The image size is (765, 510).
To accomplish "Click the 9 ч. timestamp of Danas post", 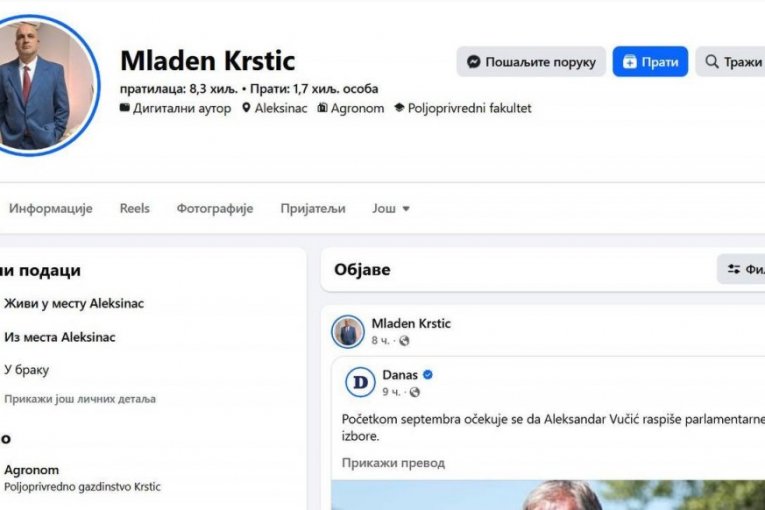I will [x=391, y=392].
